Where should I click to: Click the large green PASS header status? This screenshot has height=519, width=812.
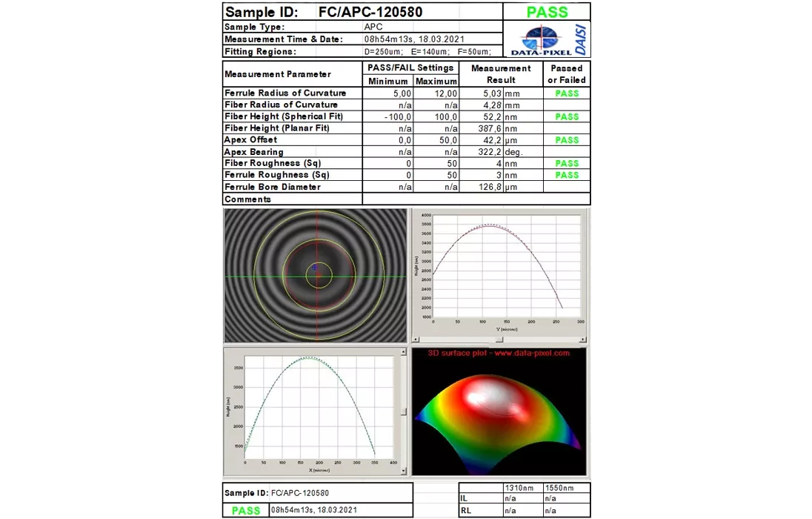(x=547, y=12)
